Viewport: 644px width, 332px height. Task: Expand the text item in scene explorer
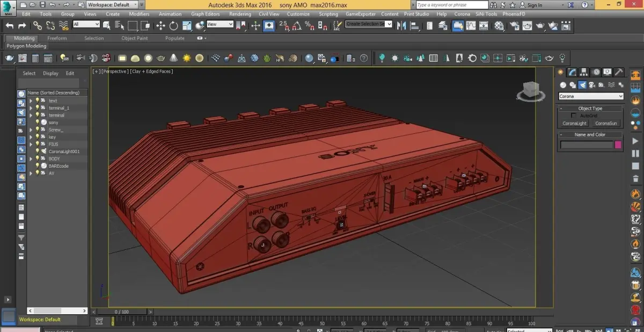point(31,100)
